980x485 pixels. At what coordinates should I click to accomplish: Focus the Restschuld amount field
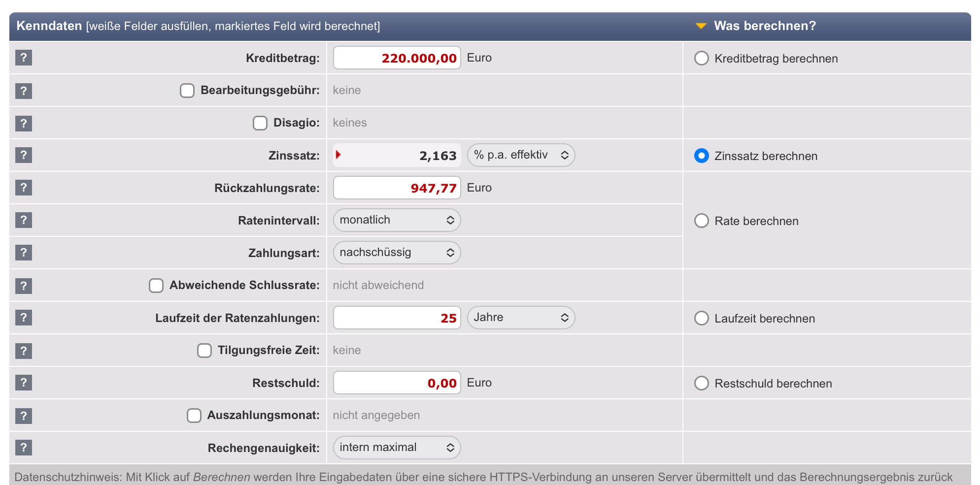397,383
